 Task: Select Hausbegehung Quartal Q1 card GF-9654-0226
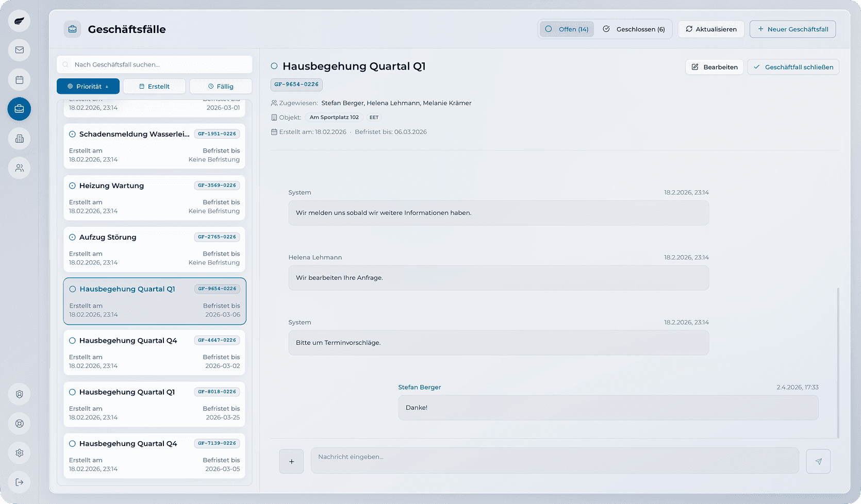pos(155,301)
